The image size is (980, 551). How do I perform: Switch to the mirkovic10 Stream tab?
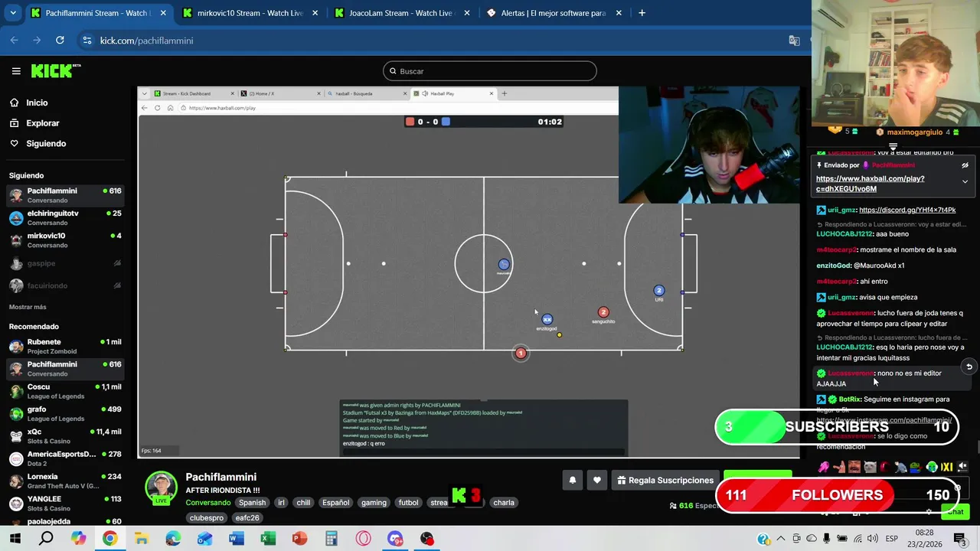pyautogui.click(x=250, y=13)
